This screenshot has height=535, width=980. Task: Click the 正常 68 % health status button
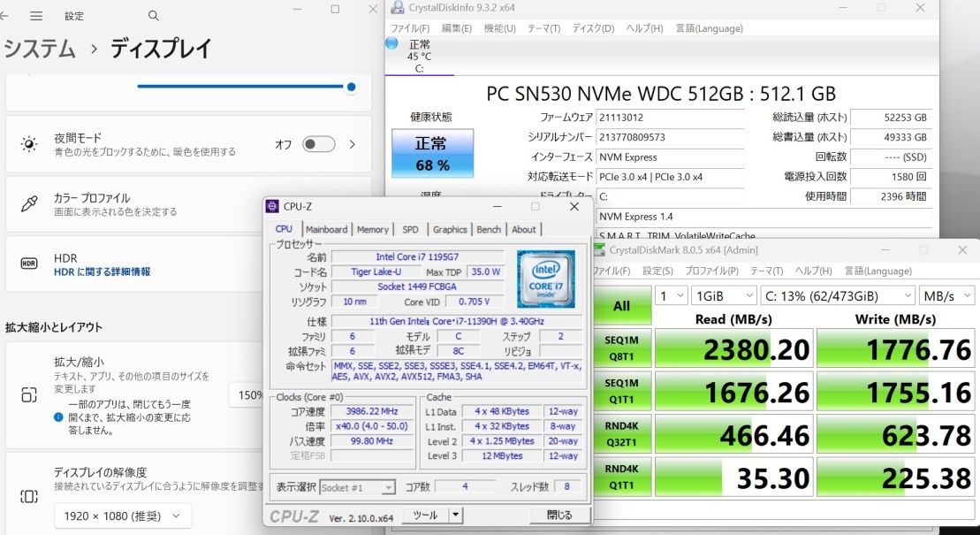click(432, 153)
